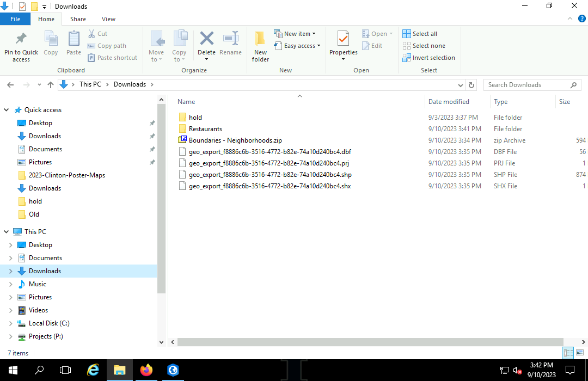Click the up-arrow parent folder button

coord(51,85)
